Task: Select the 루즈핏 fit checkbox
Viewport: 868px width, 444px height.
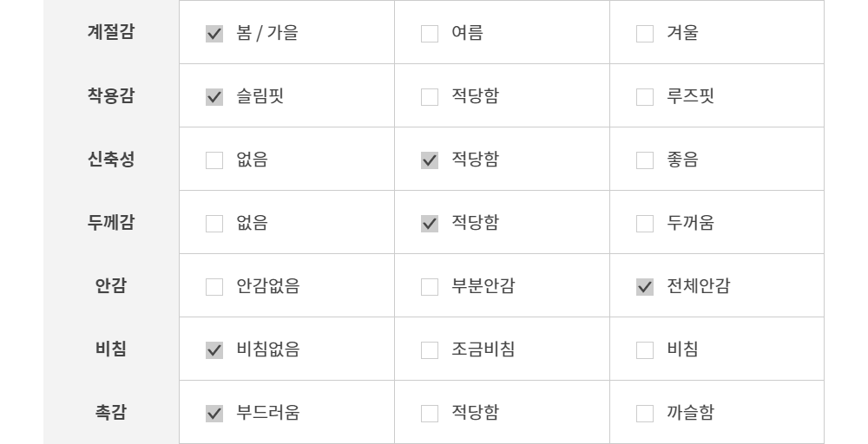Action: [x=645, y=97]
